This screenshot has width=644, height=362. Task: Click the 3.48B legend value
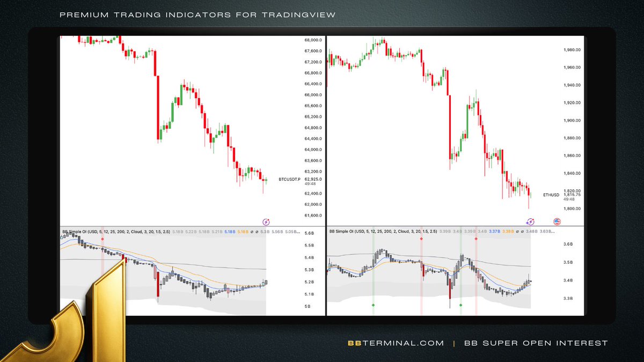[531, 232]
